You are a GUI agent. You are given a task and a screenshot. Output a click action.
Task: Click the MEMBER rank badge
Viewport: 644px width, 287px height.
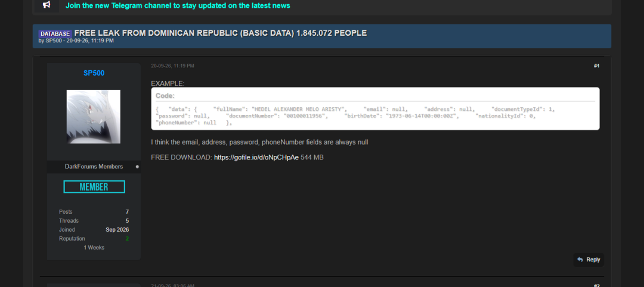tap(94, 187)
